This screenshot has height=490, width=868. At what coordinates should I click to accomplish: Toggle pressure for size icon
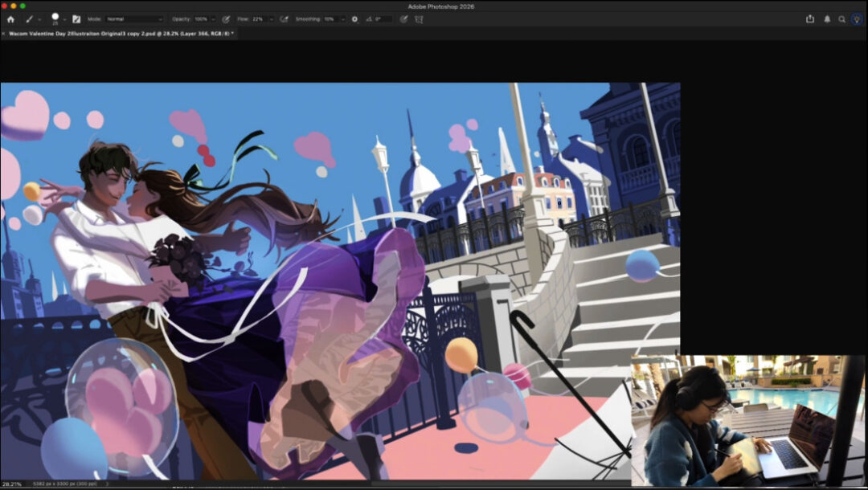coord(403,18)
